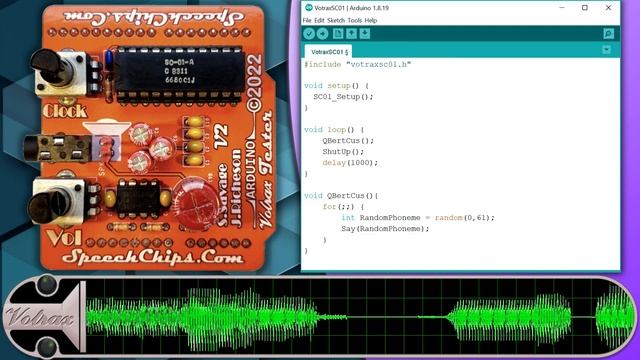Screen dimensions: 640x360
Task: Minimize the Arduino window
Action: click(562, 8)
